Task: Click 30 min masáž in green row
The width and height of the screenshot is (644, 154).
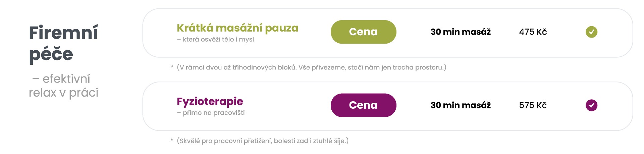Action: click(x=461, y=32)
